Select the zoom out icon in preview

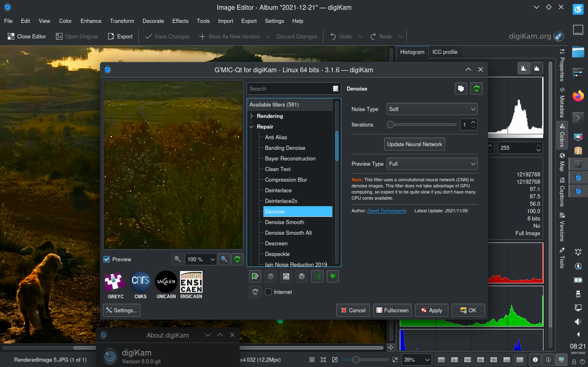click(x=178, y=259)
